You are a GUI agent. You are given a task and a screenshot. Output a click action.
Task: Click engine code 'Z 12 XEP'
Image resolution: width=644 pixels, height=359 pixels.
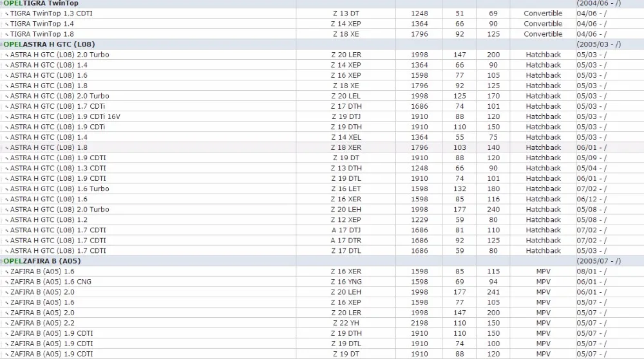(x=346, y=220)
